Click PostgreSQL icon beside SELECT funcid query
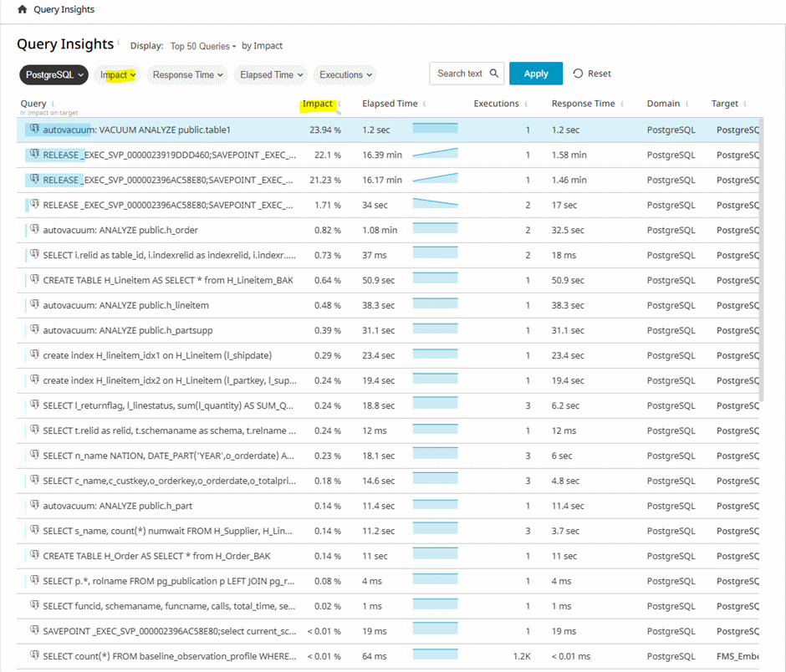Viewport: 786px width, 672px height. pyautogui.click(x=34, y=605)
